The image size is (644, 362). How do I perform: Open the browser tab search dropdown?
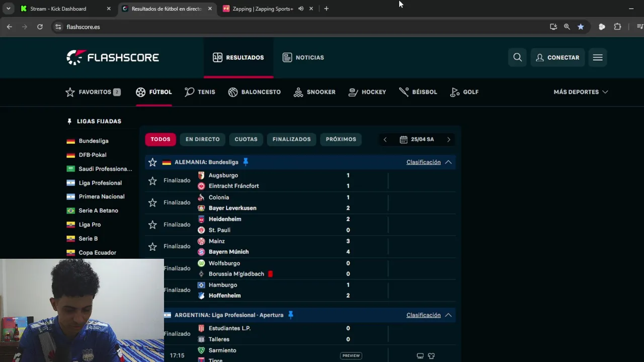point(9,9)
